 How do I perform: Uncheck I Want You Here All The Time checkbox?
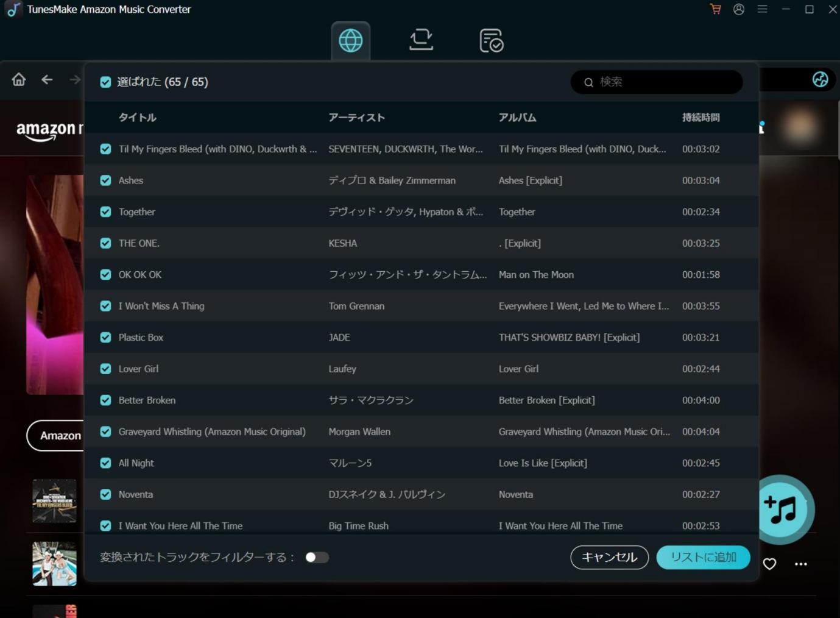(x=105, y=525)
